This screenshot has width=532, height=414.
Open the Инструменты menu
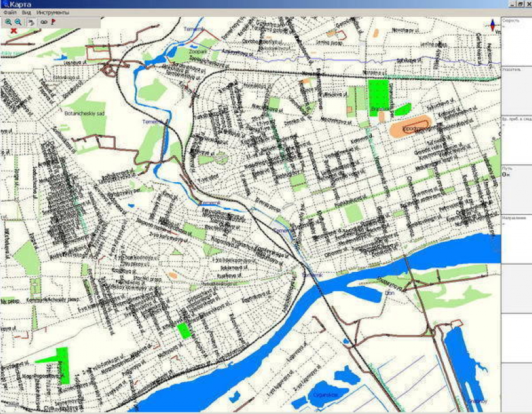[53, 13]
